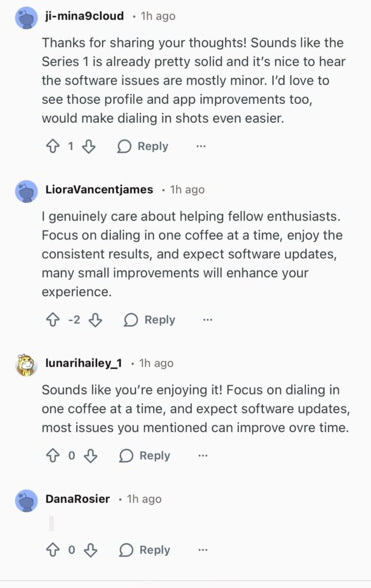Open the overflow menu on lunarihailey_1's comment
Viewport: 371px width, 588px height.
point(202,455)
